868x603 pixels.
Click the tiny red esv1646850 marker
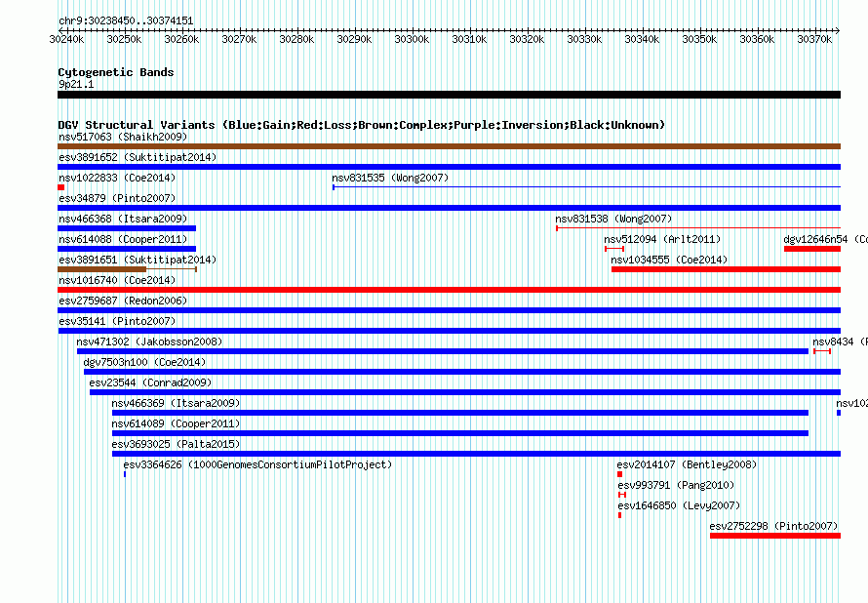[x=619, y=515]
